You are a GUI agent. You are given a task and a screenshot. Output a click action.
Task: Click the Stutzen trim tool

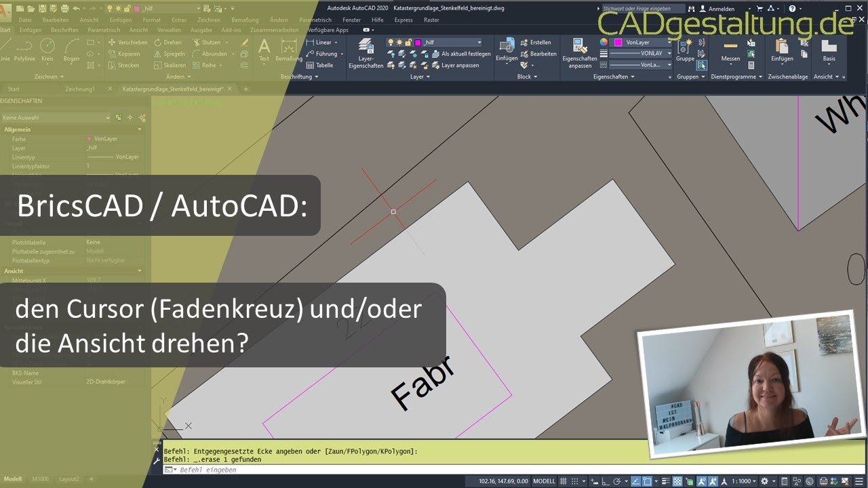coord(206,42)
